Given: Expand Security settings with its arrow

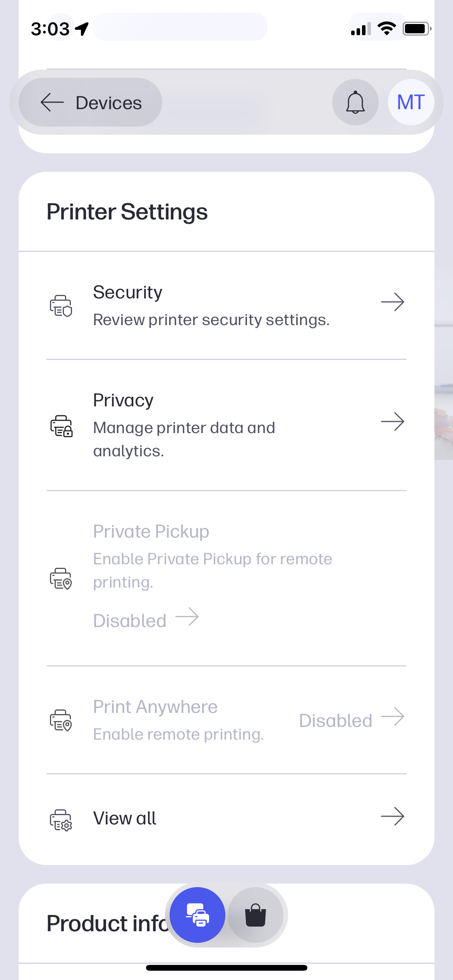Looking at the screenshot, I should pos(392,302).
